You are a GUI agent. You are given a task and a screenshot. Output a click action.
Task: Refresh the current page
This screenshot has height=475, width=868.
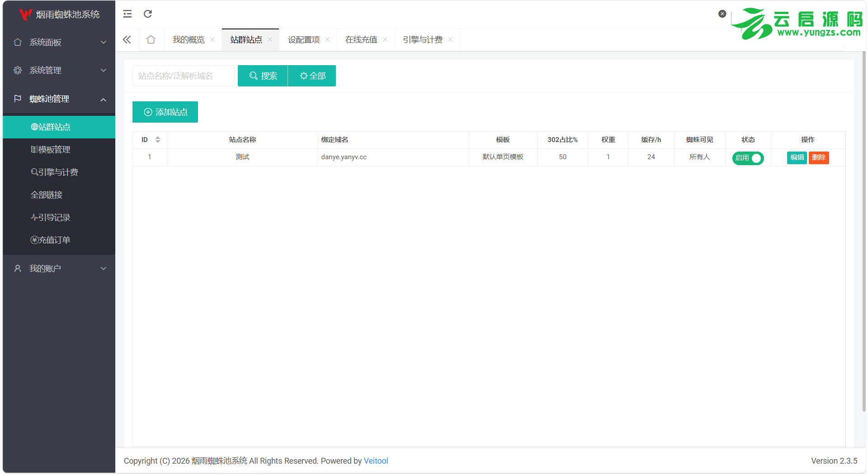click(x=148, y=14)
